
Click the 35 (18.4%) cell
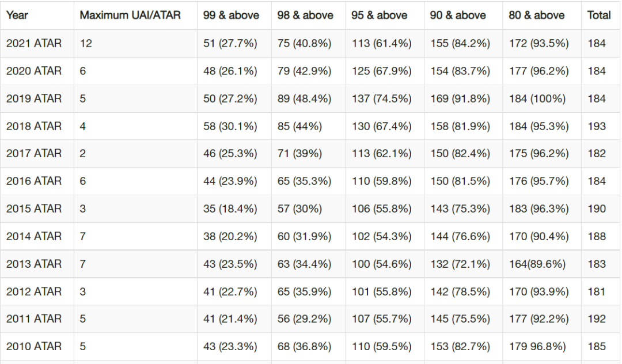tap(230, 208)
